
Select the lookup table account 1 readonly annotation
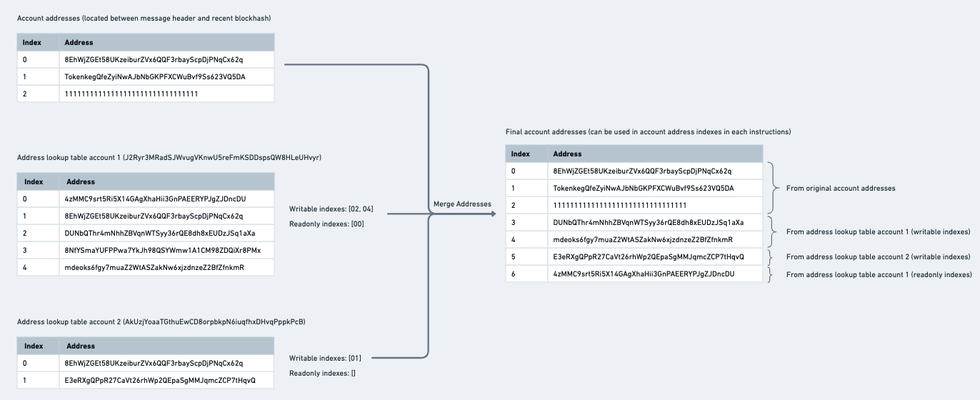(879, 274)
